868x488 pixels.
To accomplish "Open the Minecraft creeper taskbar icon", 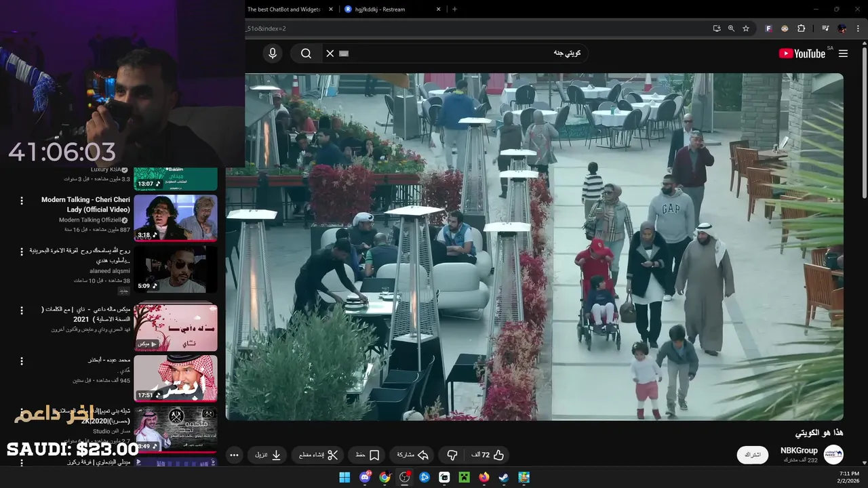I will [464, 477].
